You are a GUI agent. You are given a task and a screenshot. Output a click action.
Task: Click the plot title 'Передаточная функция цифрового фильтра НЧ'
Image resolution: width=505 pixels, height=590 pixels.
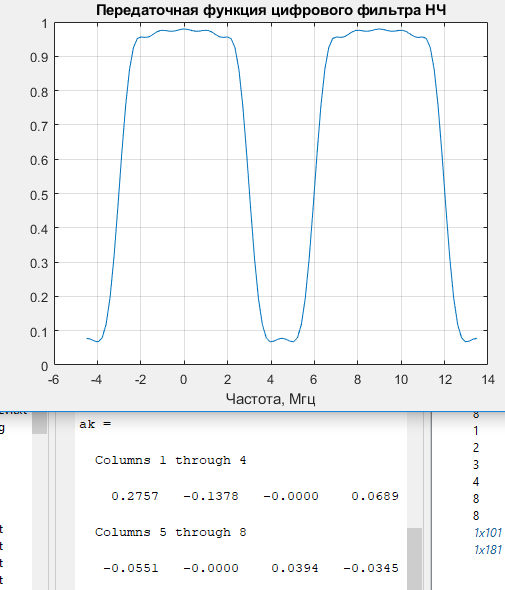tap(271, 10)
